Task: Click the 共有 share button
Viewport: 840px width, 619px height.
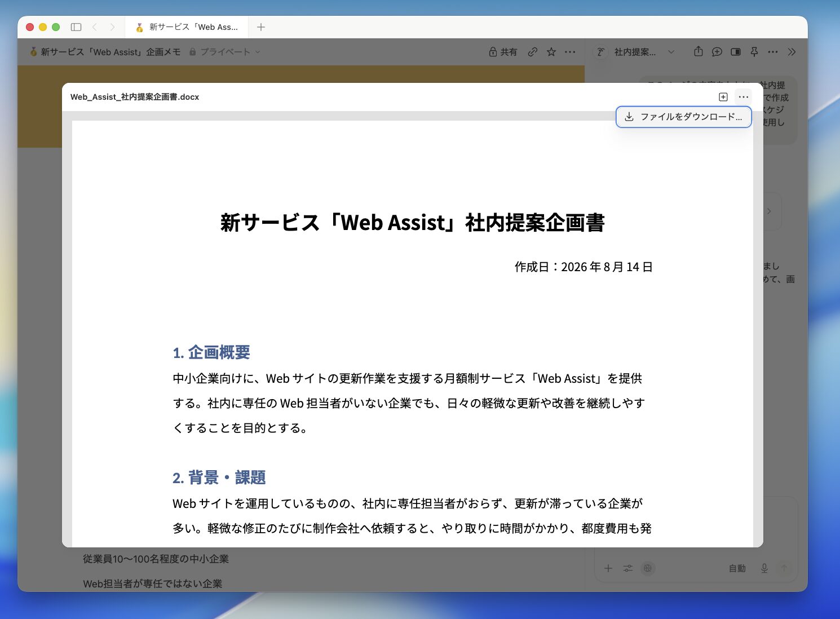Action: 503,52
